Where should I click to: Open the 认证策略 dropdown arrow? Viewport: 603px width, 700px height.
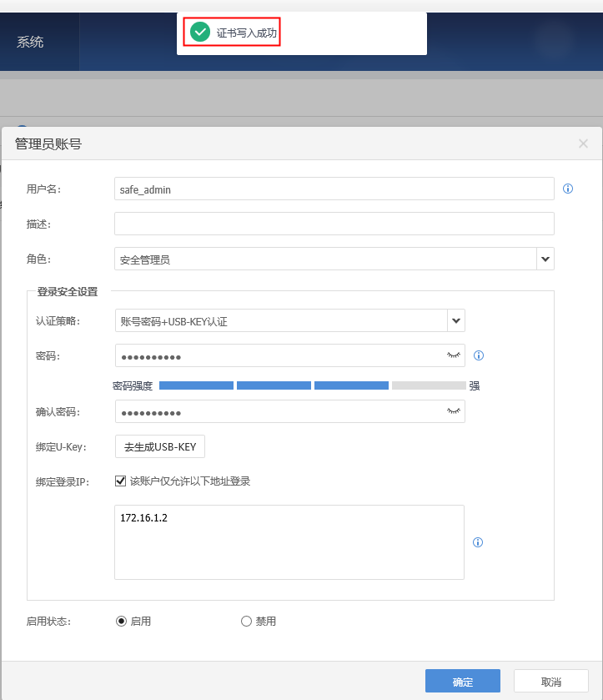[456, 320]
